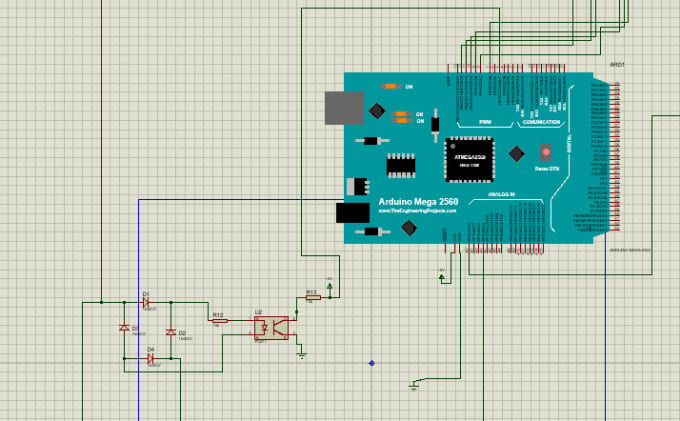The height and width of the screenshot is (421, 680).
Task: Click the ATMEGA2560 chip on the board
Action: coord(470,160)
